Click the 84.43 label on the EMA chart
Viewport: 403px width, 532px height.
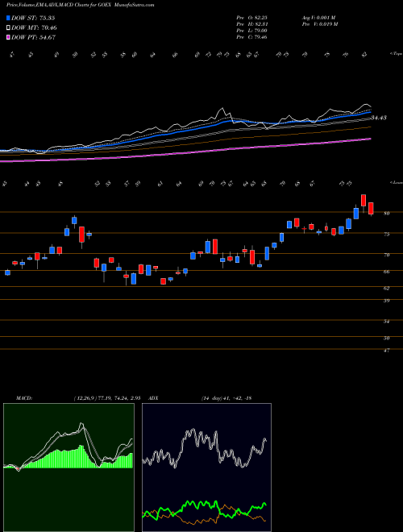[379, 118]
